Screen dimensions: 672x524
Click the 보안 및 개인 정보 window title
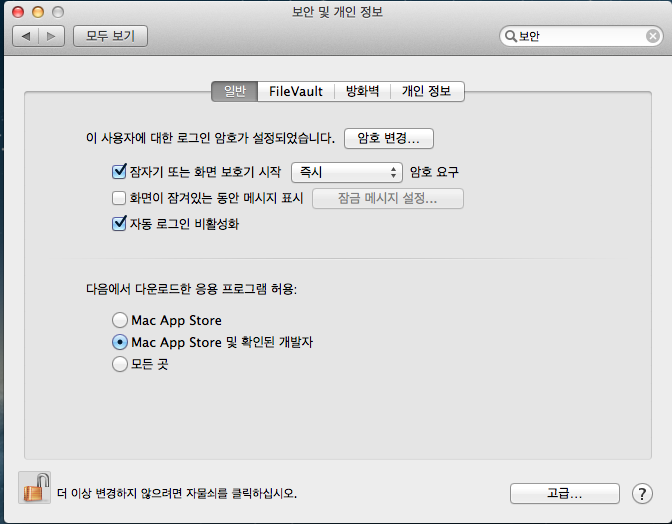point(337,12)
